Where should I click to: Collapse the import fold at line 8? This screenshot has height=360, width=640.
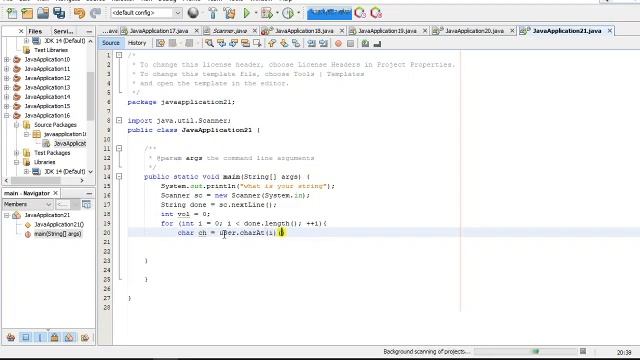coord(119,120)
